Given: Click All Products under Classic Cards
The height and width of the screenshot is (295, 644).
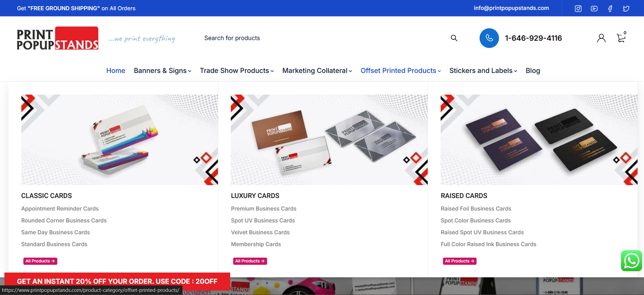Looking at the screenshot, I should coord(40,261).
